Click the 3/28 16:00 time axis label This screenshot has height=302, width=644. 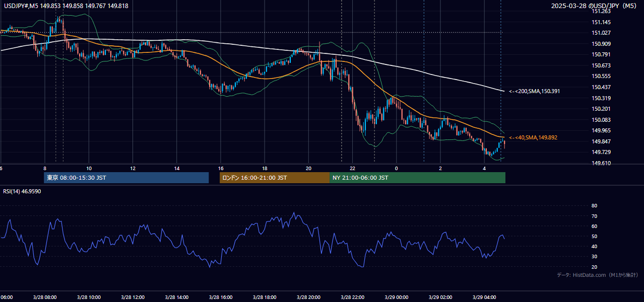pyautogui.click(x=221, y=297)
